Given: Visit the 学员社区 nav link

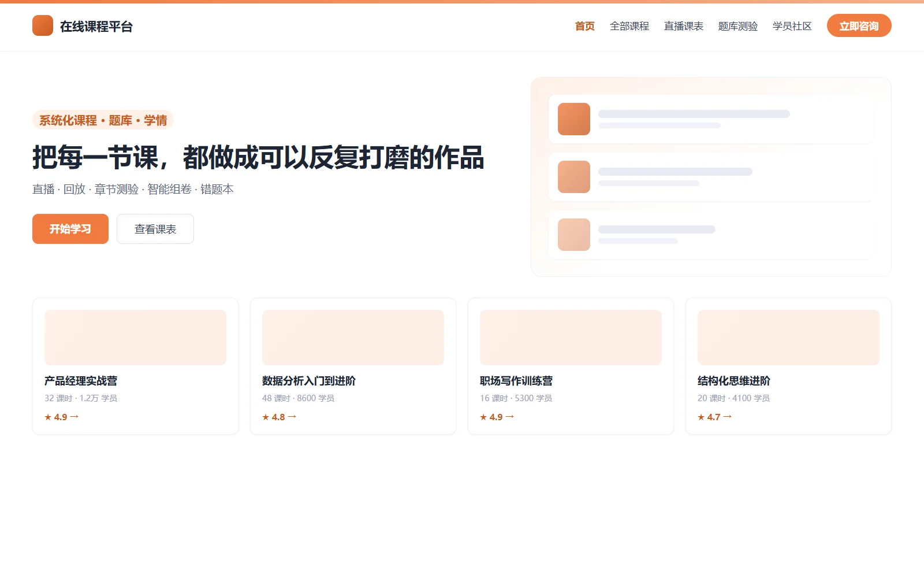Looking at the screenshot, I should (x=792, y=26).
